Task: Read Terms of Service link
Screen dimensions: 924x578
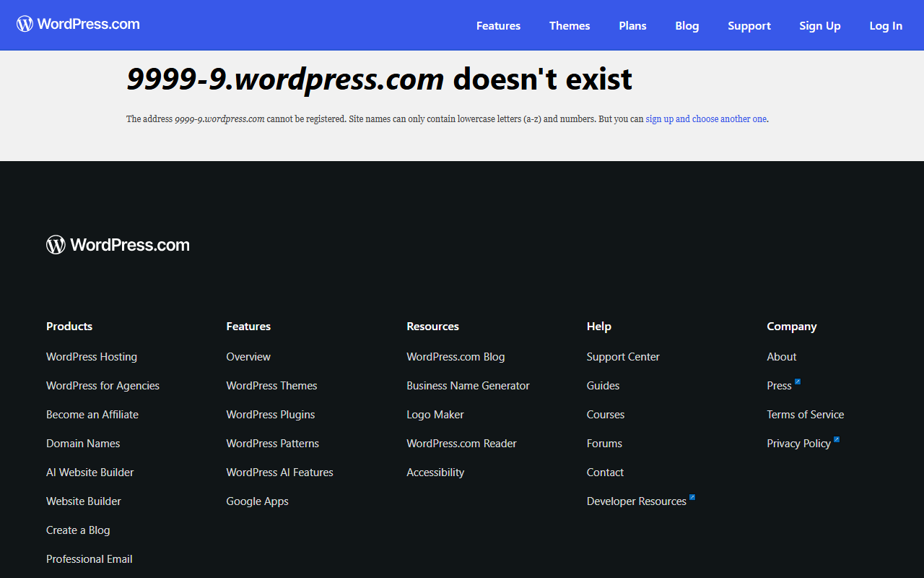Action: [x=806, y=415]
